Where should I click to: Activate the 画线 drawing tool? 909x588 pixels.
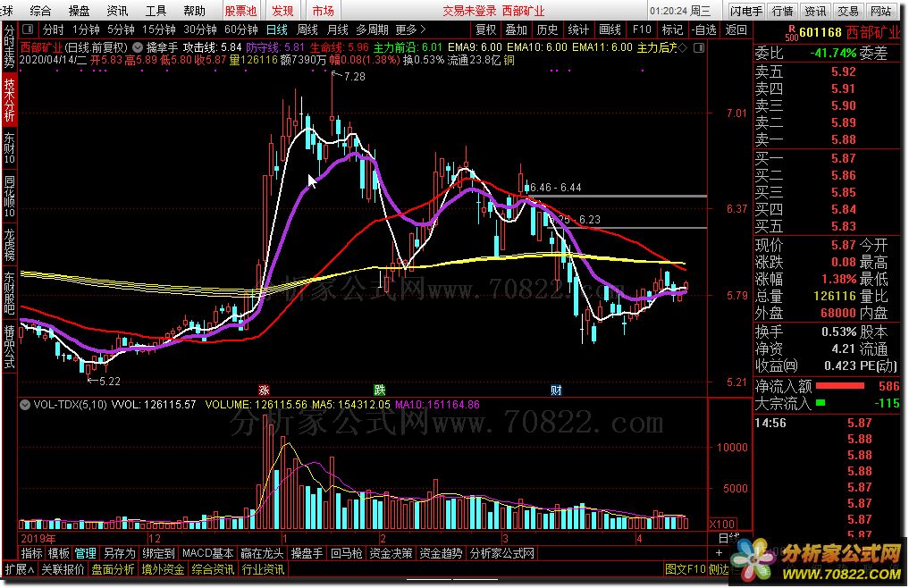pos(610,29)
